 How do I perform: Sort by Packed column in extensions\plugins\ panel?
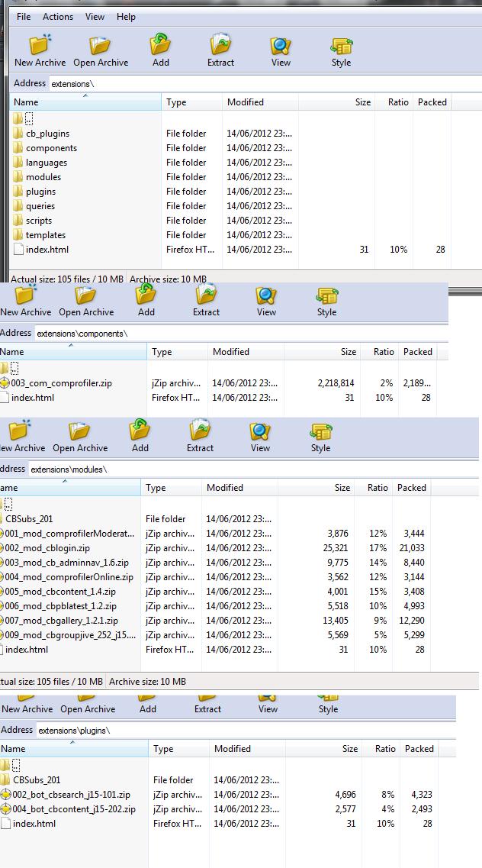[x=419, y=748]
